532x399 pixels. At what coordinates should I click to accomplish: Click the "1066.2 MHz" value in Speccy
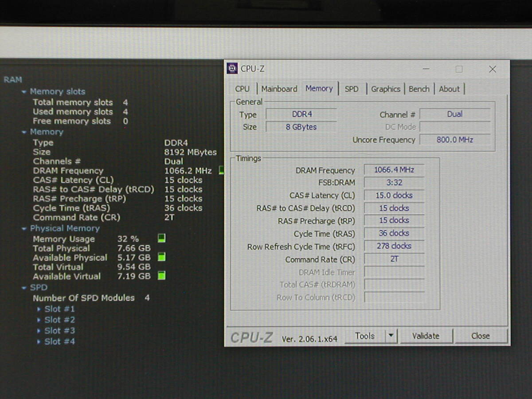click(188, 171)
